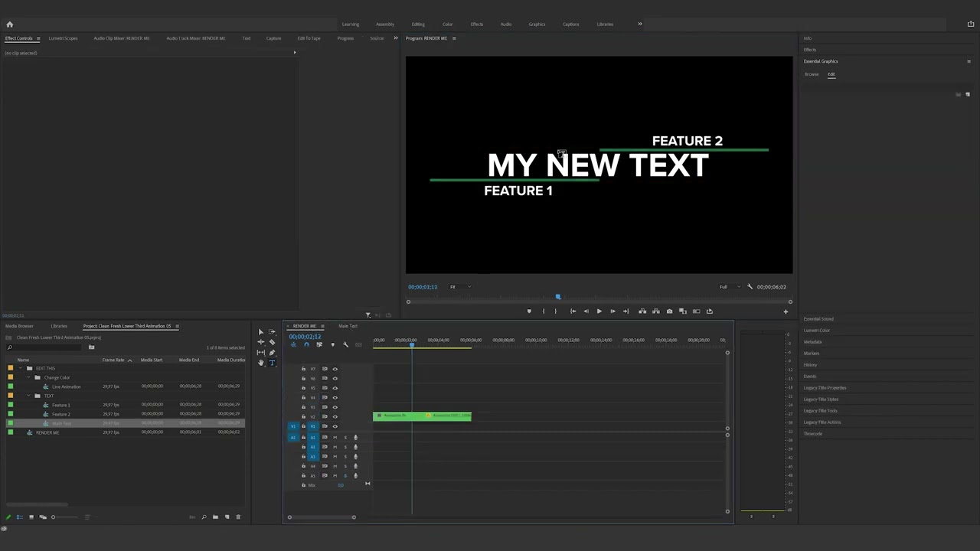Select the Type tool in the toolbar
This screenshot has width=980, height=551.
point(272,363)
